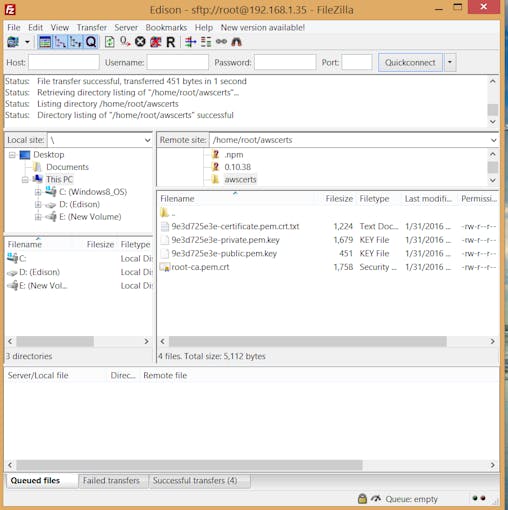Expand the E: (New Volume) node
The image size is (508, 510).
point(38,217)
